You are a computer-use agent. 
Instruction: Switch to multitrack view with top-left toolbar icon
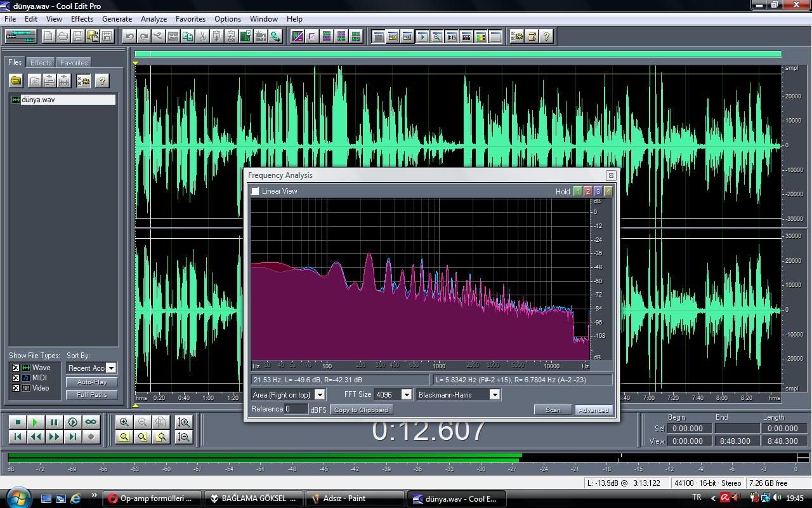(x=21, y=37)
